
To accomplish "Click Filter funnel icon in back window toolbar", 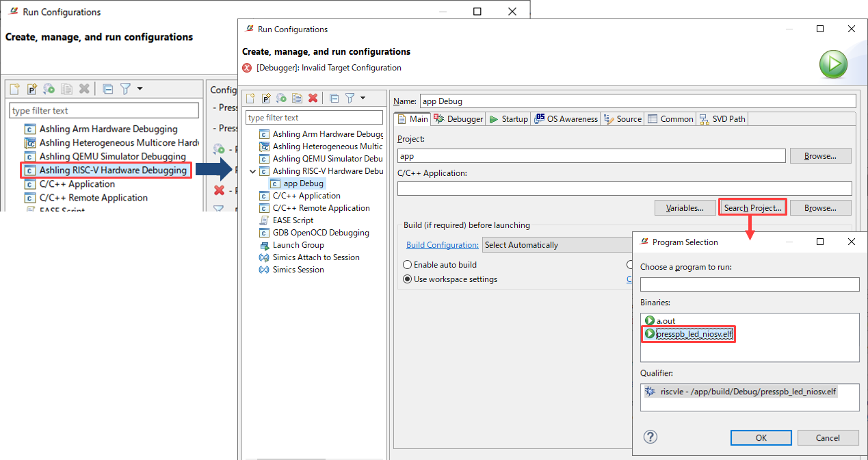I will click(125, 88).
